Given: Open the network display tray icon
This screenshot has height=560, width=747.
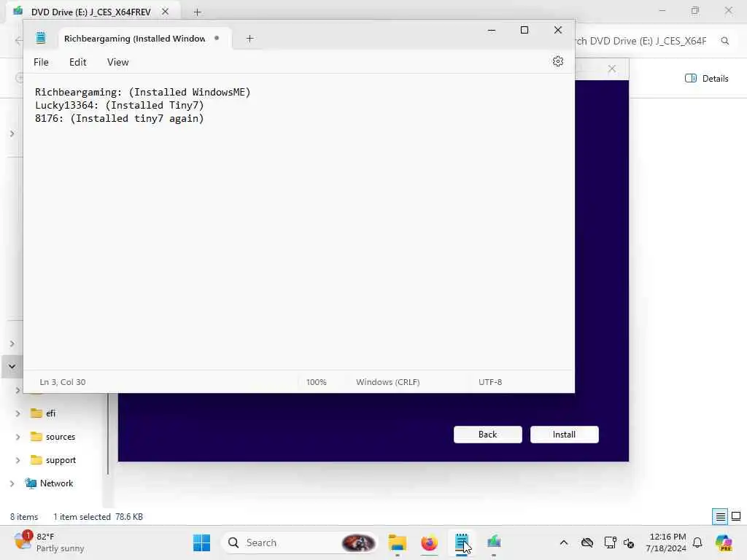Looking at the screenshot, I should point(609,542).
